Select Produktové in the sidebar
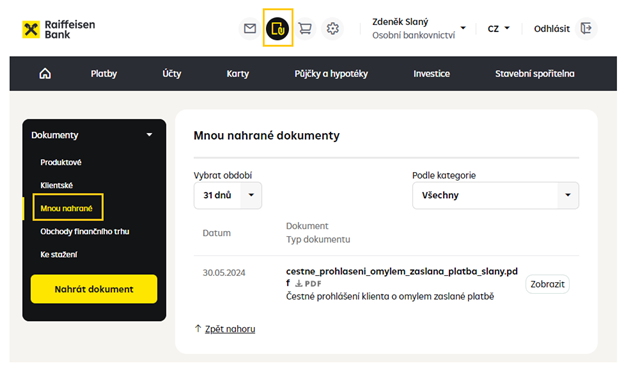This screenshot has height=368, width=624. pos(61,162)
